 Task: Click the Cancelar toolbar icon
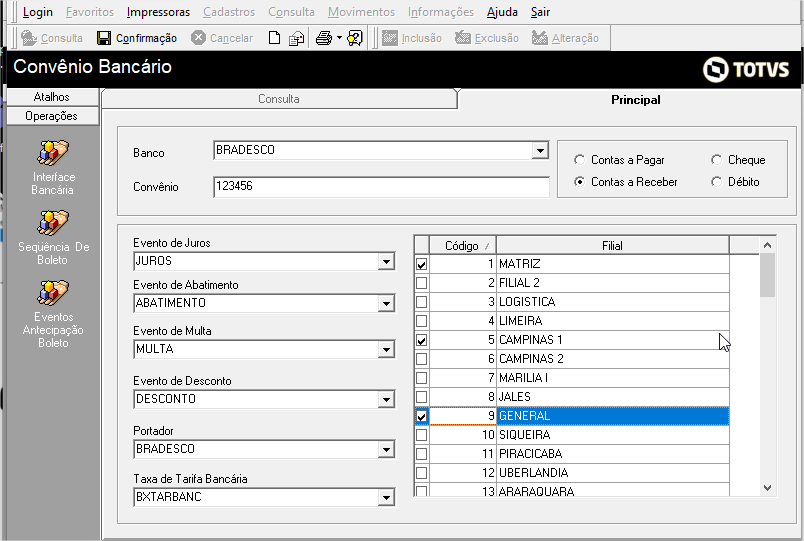click(198, 38)
